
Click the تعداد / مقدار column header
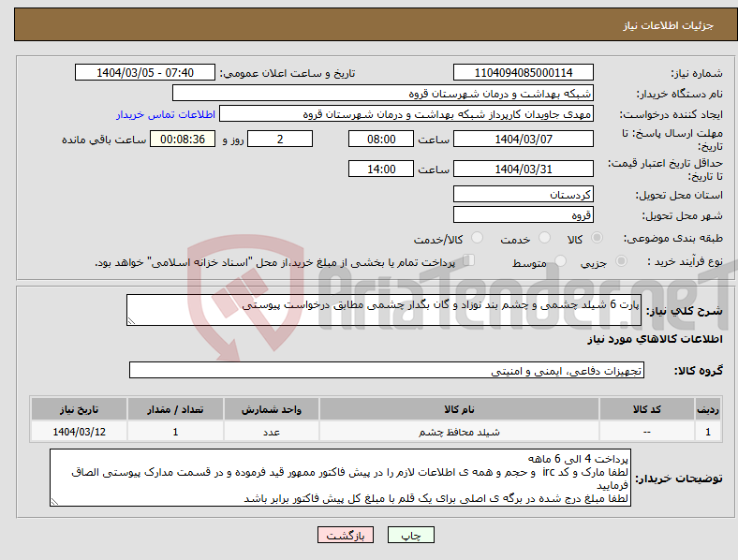(x=175, y=409)
